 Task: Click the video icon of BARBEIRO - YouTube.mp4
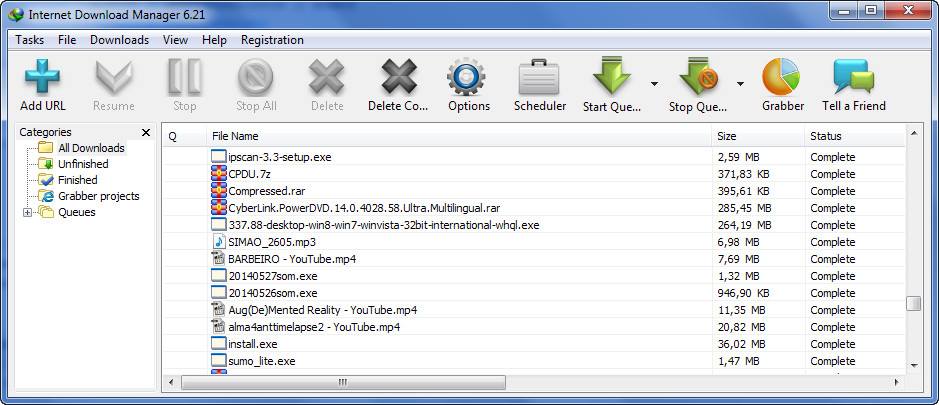tap(219, 259)
